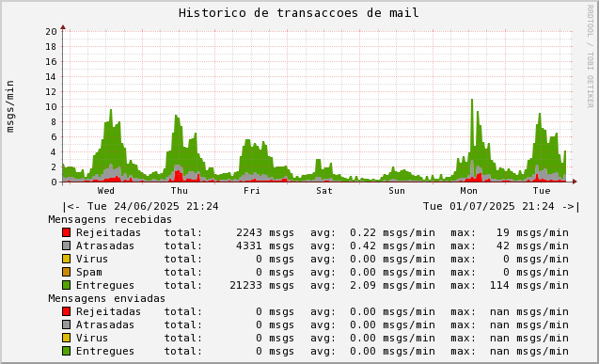Click 'nan msgs/min' max in enviadas Entregues row

pyautogui.click(x=529, y=351)
